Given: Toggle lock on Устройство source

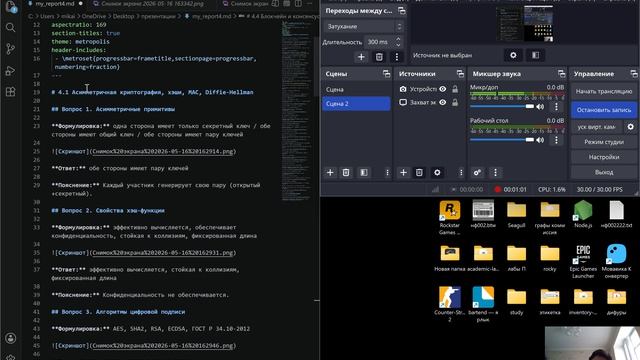Looking at the screenshot, I should click(455, 89).
